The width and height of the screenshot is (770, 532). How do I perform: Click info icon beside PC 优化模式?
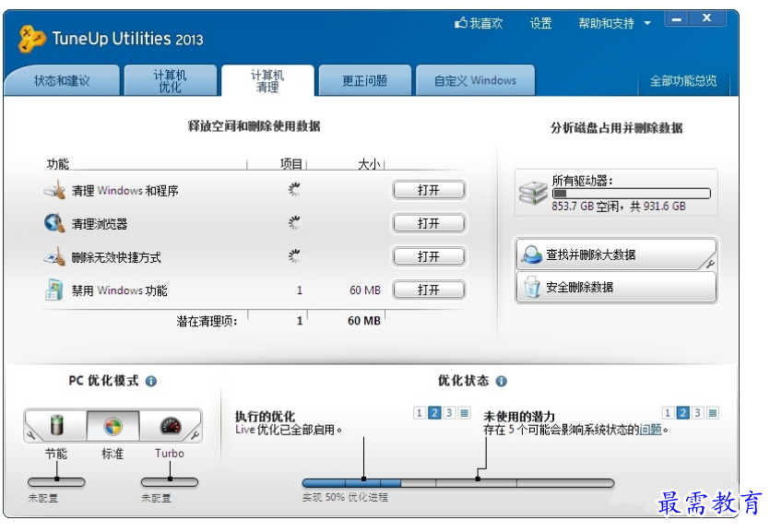click(151, 381)
